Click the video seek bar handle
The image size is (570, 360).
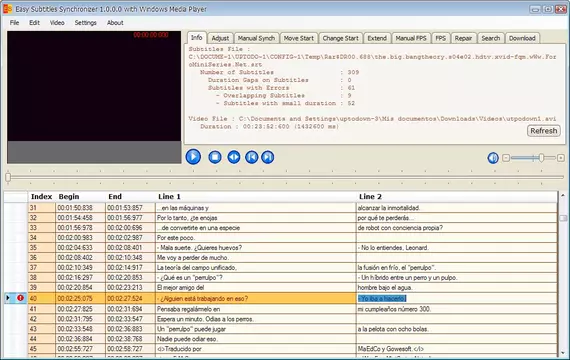(8, 177)
